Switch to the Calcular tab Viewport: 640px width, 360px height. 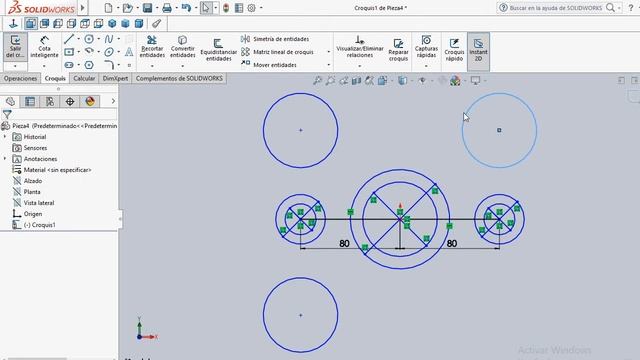pos(84,78)
